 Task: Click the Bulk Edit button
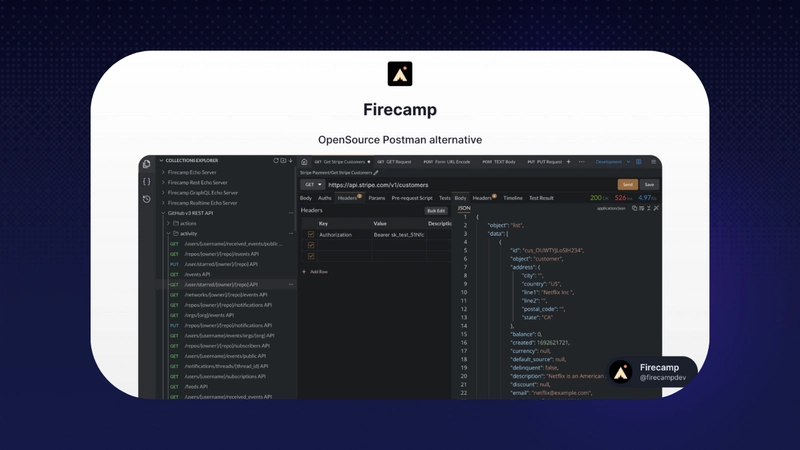coord(436,210)
